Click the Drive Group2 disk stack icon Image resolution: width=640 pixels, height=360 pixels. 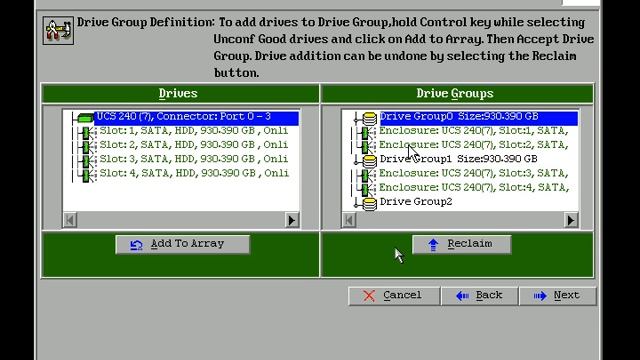point(369,204)
